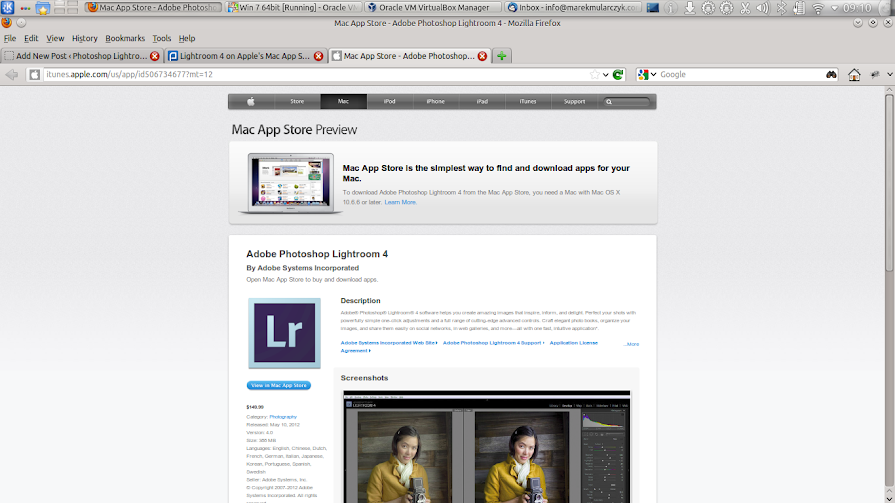
Task: Click View in Mac App Store button
Action: (x=279, y=385)
